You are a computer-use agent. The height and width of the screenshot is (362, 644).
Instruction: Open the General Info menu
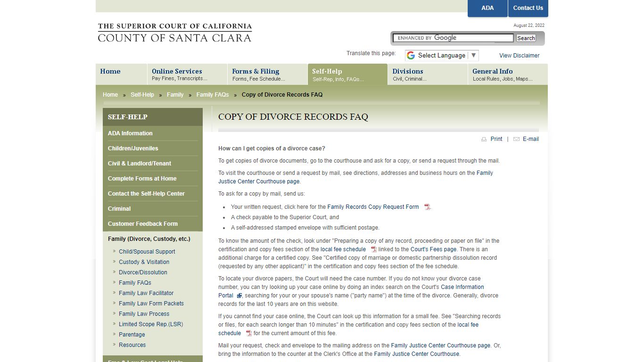coord(508,74)
